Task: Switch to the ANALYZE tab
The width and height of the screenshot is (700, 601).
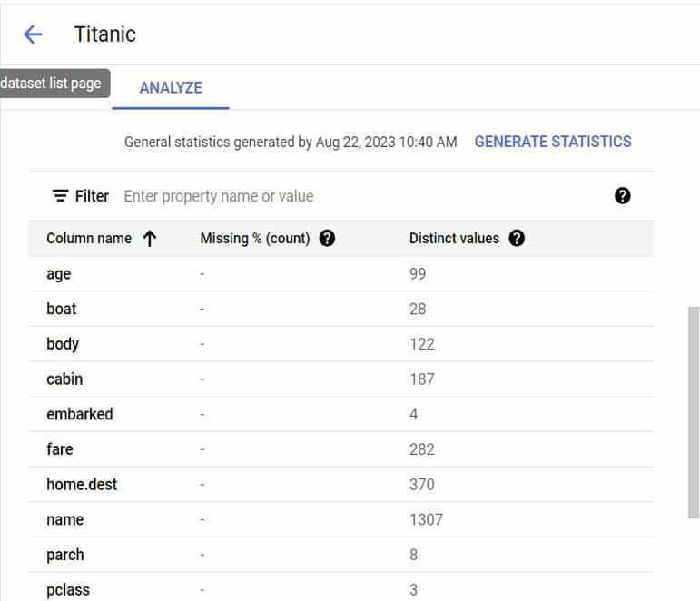Action: tap(171, 88)
